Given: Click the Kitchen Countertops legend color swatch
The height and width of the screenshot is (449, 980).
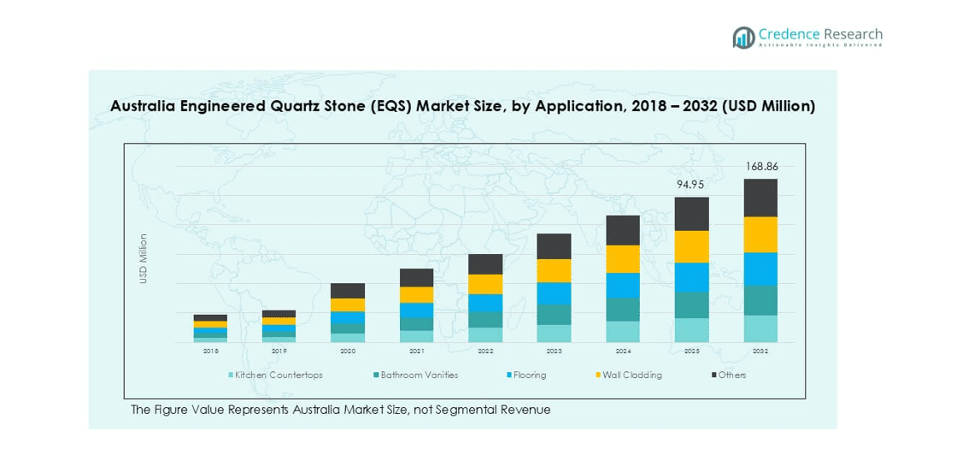Looking at the screenshot, I should [231, 375].
